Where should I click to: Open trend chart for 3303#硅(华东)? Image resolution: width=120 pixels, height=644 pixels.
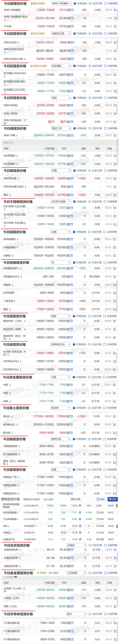[114, 361]
